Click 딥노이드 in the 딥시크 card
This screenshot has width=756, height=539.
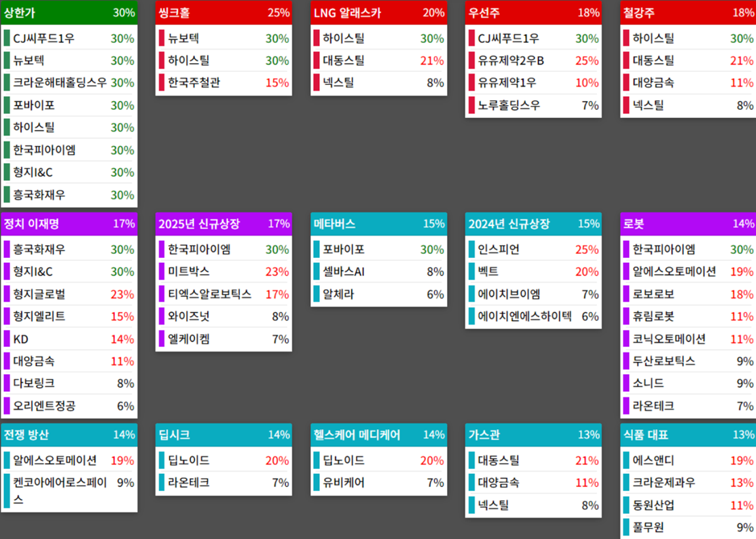tap(223, 460)
